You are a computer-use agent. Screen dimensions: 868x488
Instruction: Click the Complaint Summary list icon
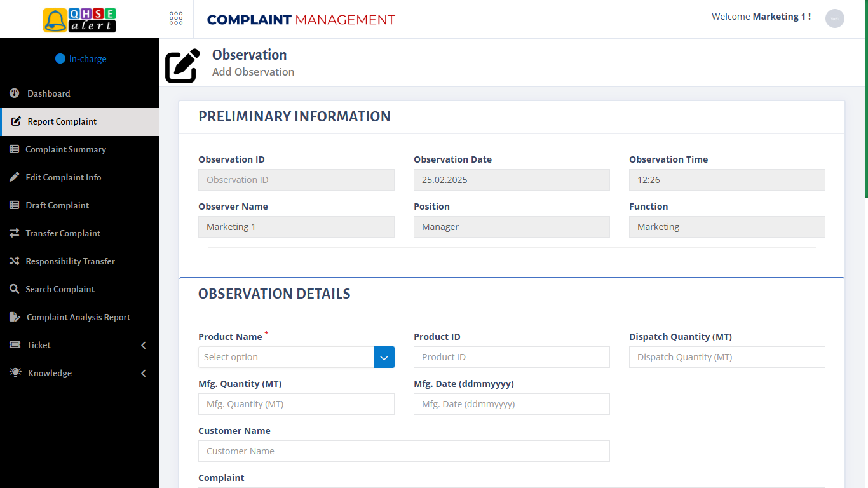(14, 149)
